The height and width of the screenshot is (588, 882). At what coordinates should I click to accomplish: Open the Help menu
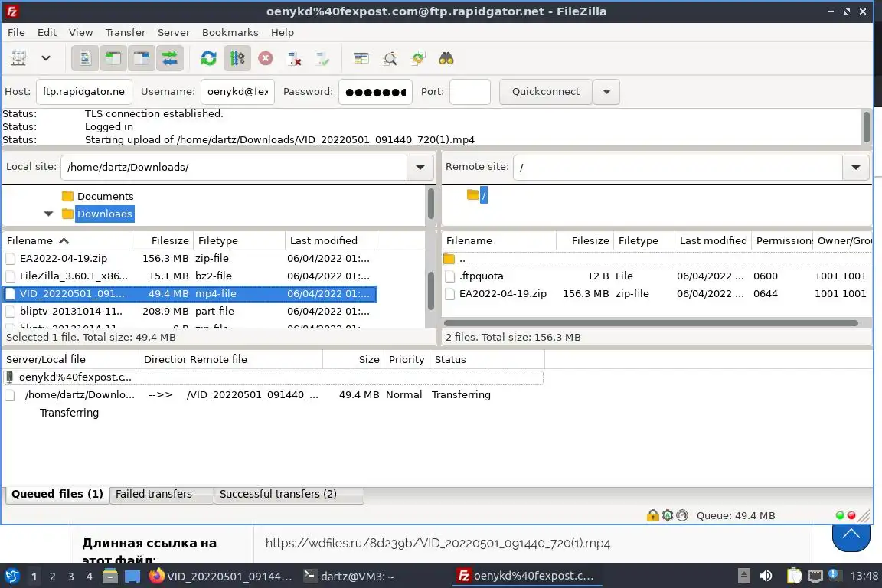tap(283, 33)
